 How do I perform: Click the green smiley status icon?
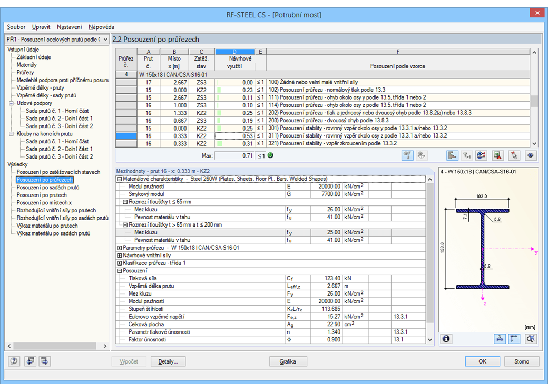pos(270,155)
